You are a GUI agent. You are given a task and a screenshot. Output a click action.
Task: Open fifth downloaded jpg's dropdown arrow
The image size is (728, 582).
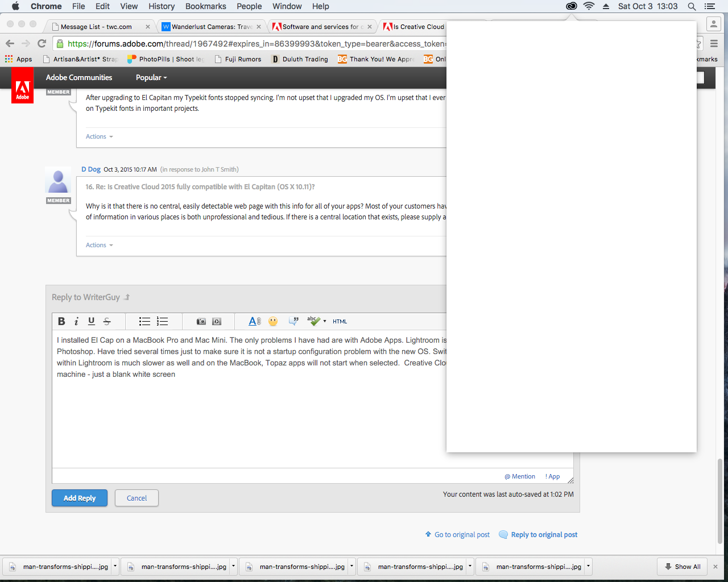(588, 566)
